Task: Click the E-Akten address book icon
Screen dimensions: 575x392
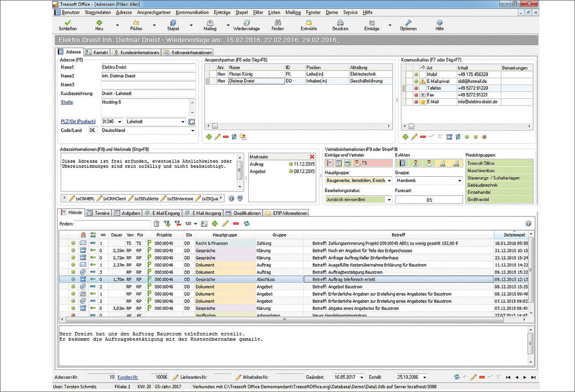Action: [402, 163]
